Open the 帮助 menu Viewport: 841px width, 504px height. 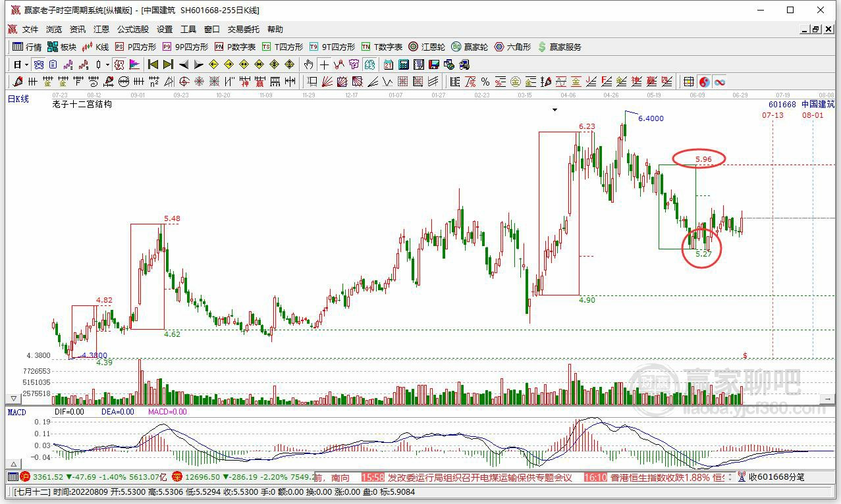click(275, 30)
